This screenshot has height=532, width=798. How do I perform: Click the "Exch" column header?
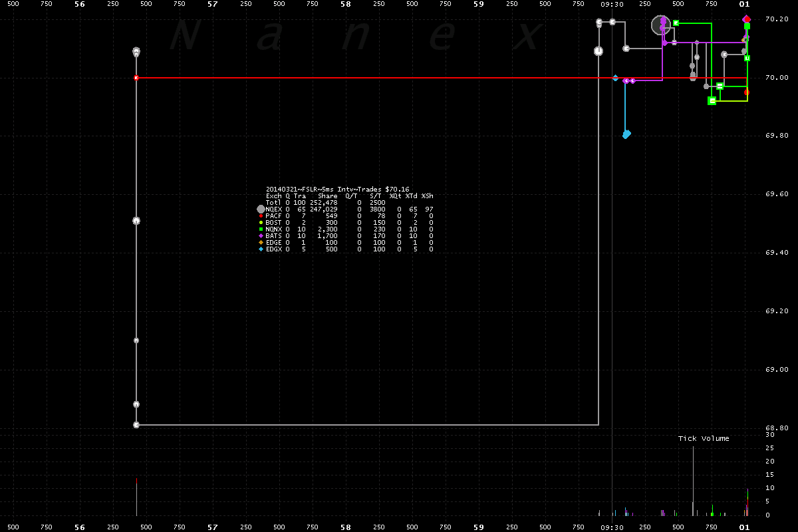pyautogui.click(x=273, y=196)
